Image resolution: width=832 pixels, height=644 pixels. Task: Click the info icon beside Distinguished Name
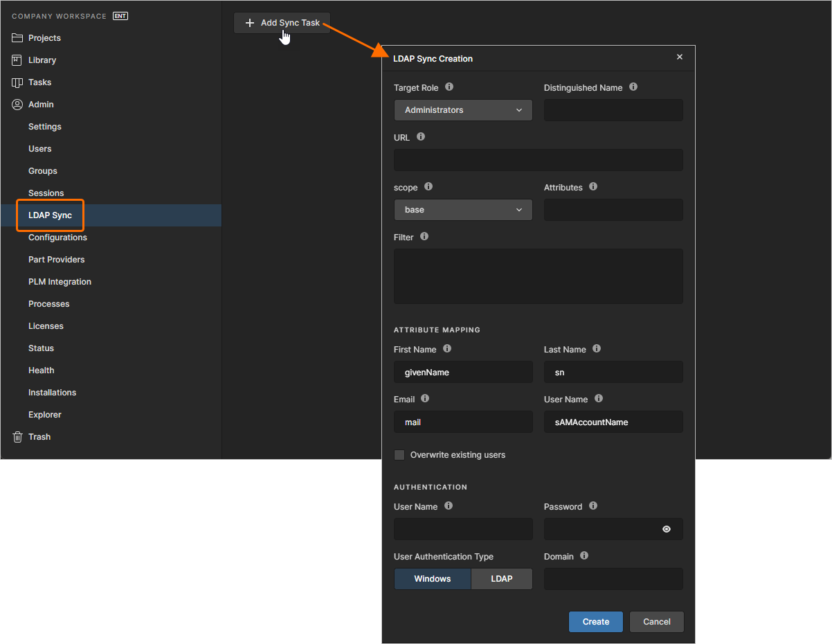click(x=633, y=87)
